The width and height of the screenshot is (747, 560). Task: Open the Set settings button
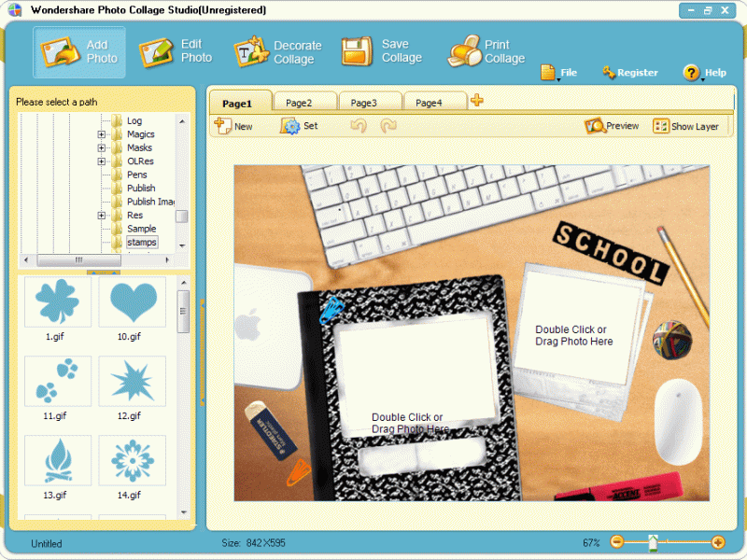[x=298, y=126]
